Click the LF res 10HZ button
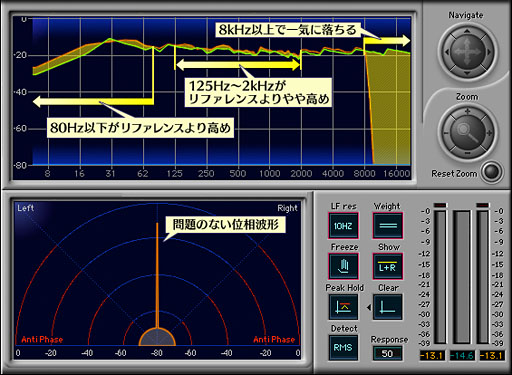 pos(343,226)
